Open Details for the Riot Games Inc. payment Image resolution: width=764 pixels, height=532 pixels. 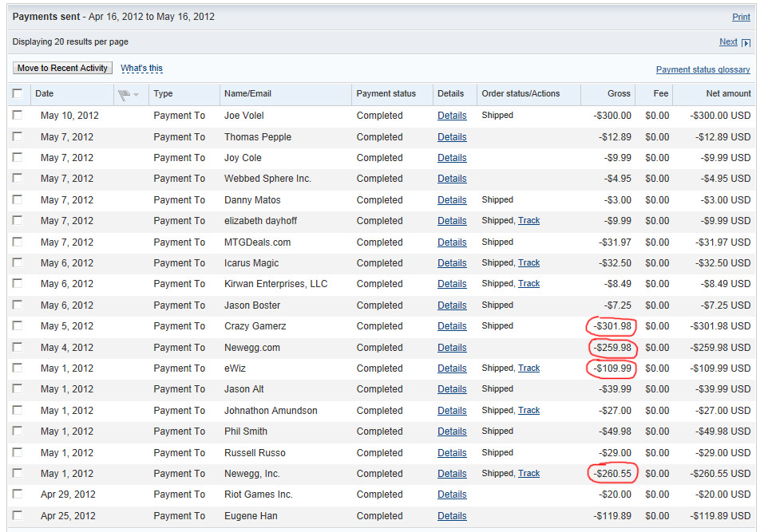click(x=452, y=495)
